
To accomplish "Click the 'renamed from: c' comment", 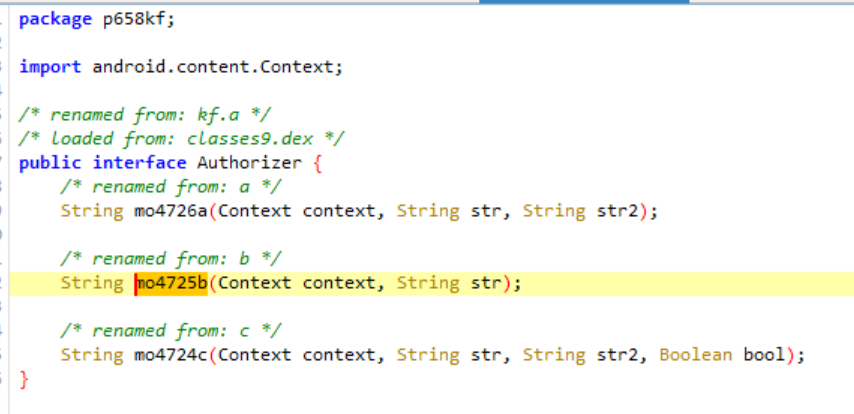I will click(x=170, y=331).
